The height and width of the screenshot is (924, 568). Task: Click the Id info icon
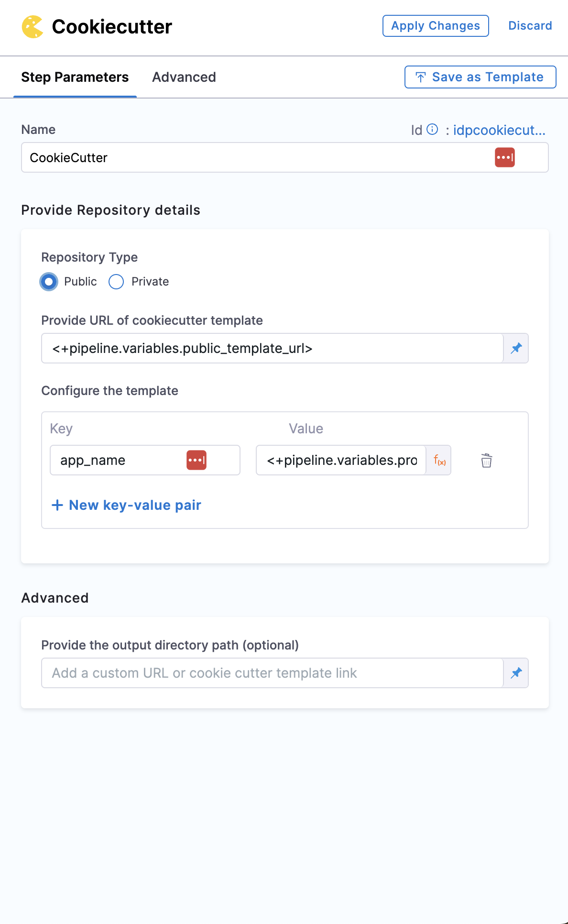[432, 130]
